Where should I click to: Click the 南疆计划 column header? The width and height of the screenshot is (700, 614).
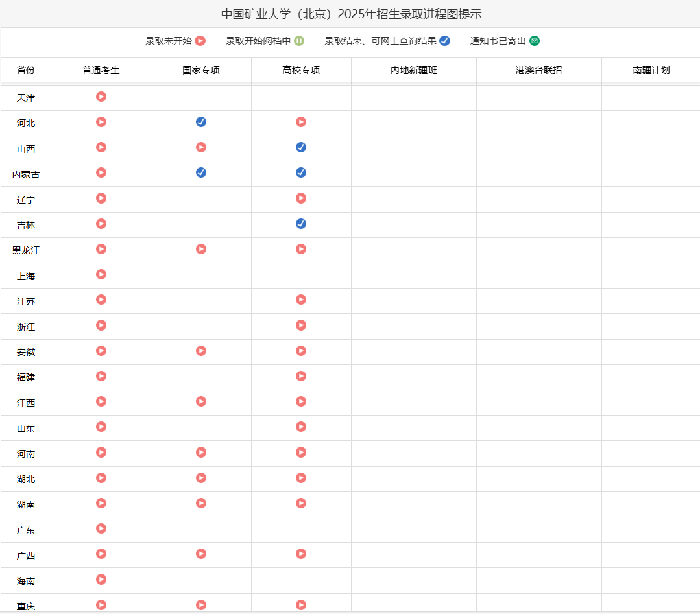click(651, 70)
